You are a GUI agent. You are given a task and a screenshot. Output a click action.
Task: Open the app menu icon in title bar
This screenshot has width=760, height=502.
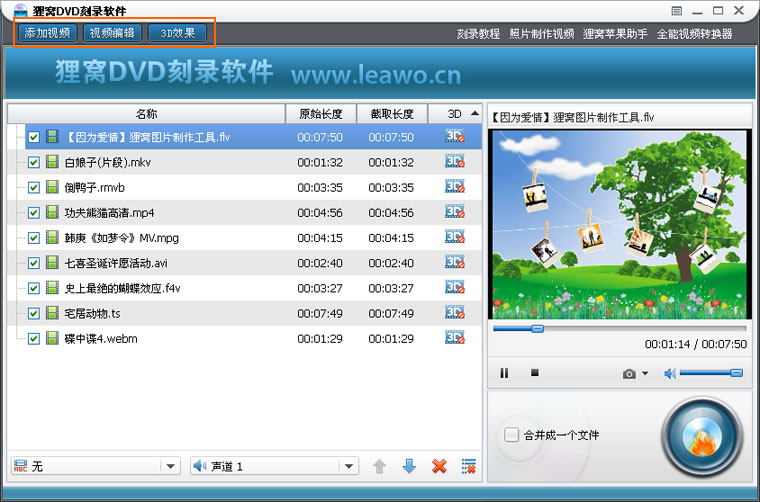pos(677,11)
